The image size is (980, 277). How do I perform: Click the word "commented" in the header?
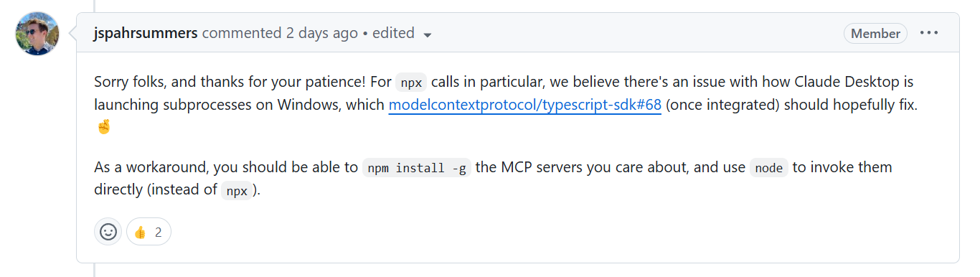point(241,33)
